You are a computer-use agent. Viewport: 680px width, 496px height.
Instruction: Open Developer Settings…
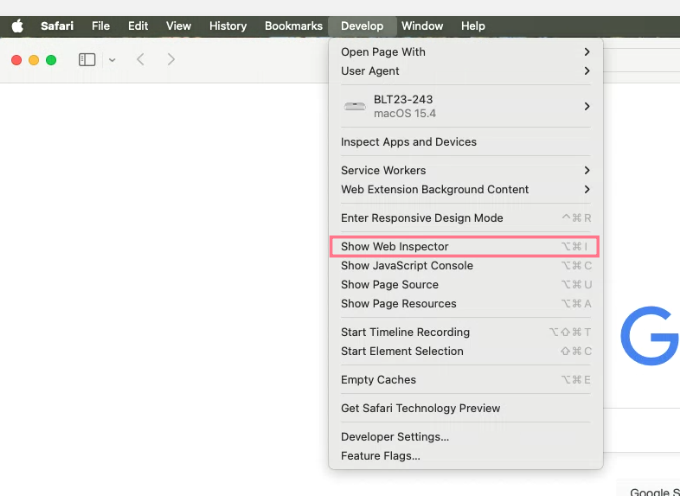395,437
